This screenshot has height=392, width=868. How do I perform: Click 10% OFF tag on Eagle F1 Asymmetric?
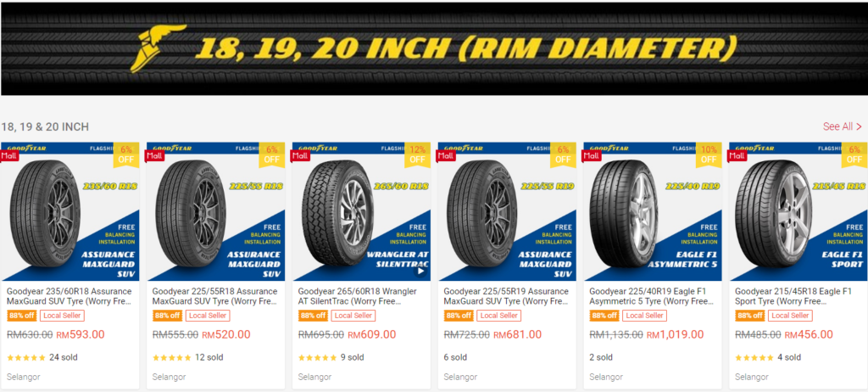[x=709, y=154]
